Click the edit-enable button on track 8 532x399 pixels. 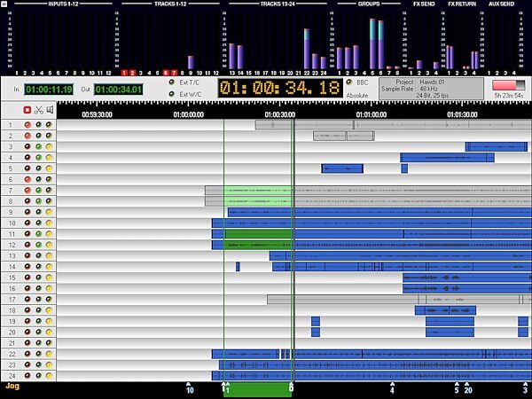pos(38,201)
